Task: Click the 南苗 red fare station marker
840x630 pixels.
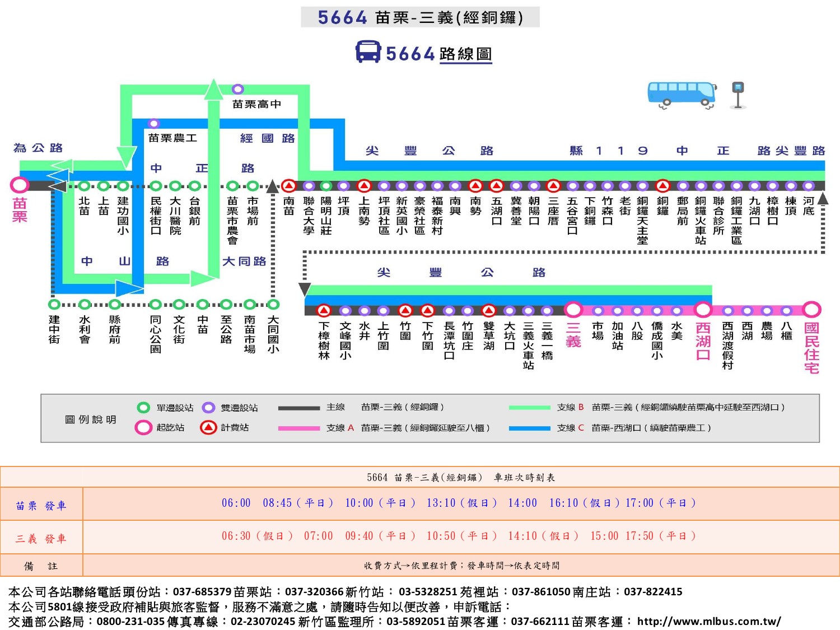Action: click(x=288, y=185)
